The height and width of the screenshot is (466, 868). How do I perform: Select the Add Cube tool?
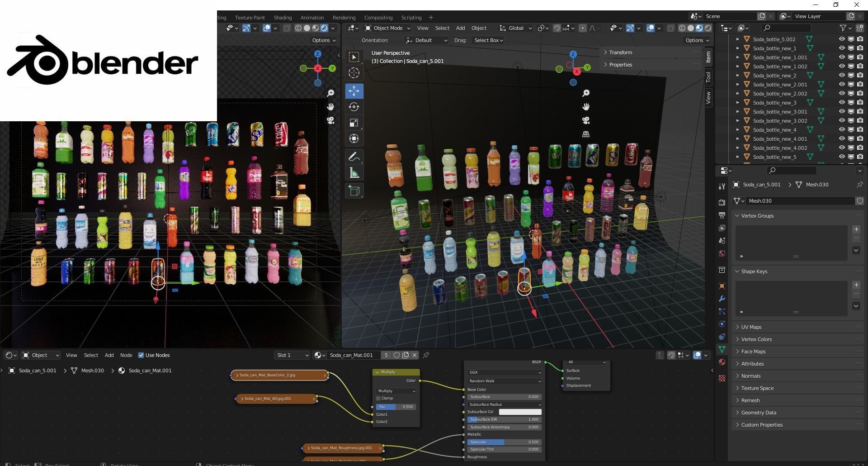point(354,191)
